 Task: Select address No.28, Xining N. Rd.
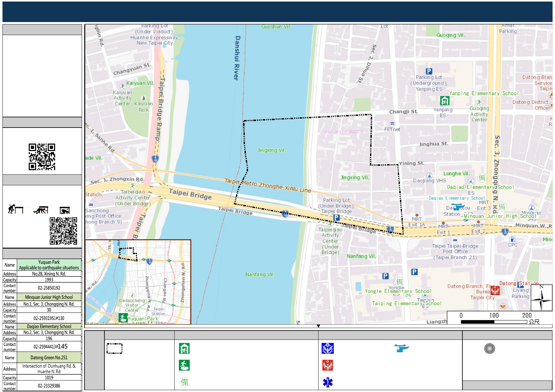49,274
